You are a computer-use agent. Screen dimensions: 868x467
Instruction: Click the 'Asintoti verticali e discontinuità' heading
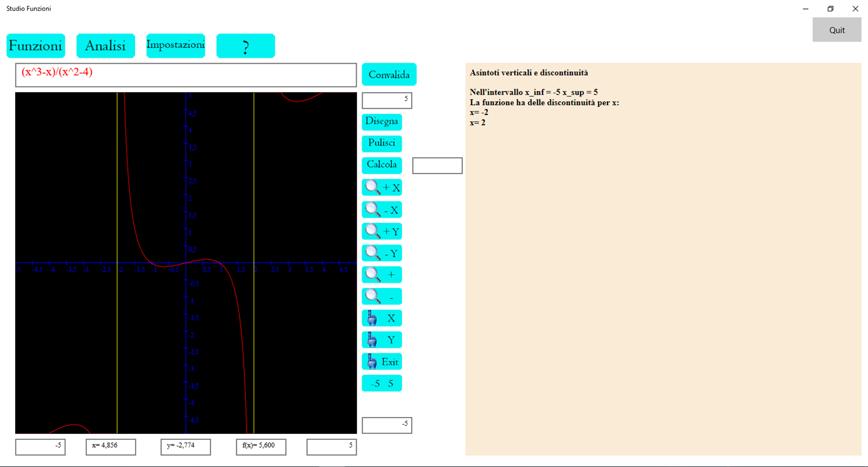529,73
